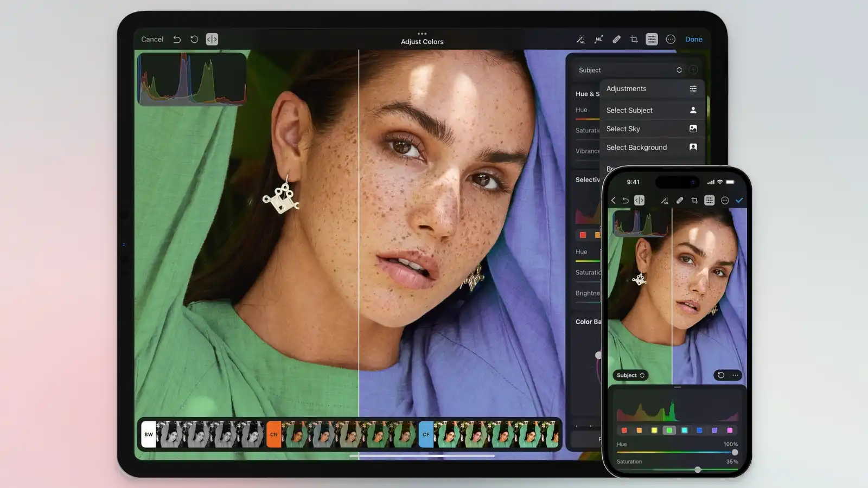Toggle the split view icon on the phone
Viewport: 868px width, 488px height.
(639, 200)
